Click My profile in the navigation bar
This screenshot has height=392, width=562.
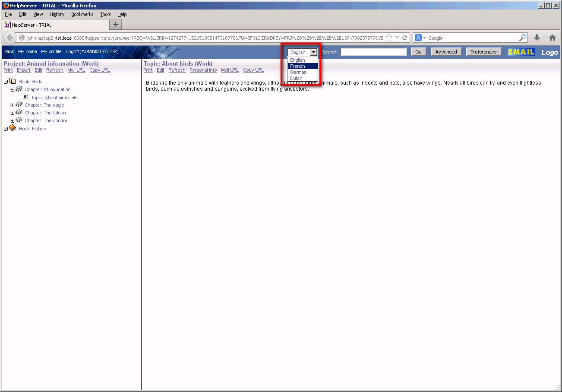[51, 51]
